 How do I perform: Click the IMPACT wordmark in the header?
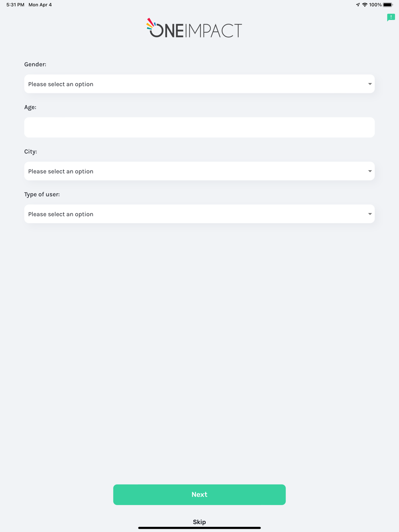[214, 31]
